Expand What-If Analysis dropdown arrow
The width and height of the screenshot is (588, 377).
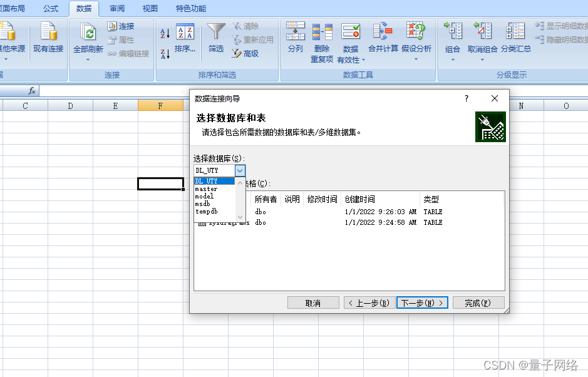click(x=416, y=59)
